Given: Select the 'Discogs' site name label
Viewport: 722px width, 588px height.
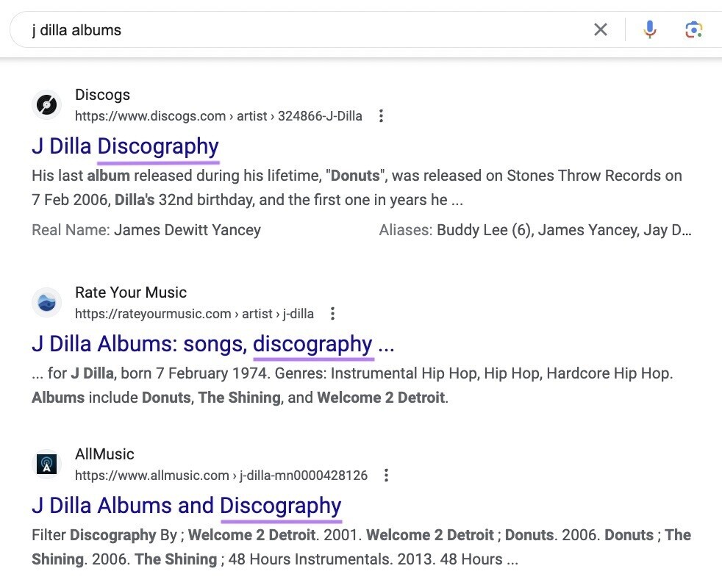Looking at the screenshot, I should click(102, 95).
